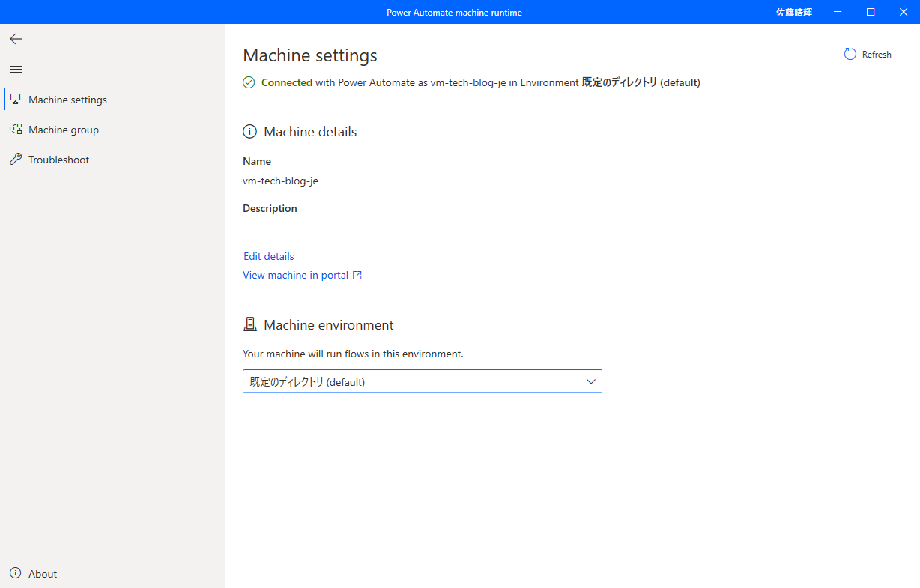Click the Refresh icon to reconnect the machine
This screenshot has height=588, width=920.
point(850,54)
